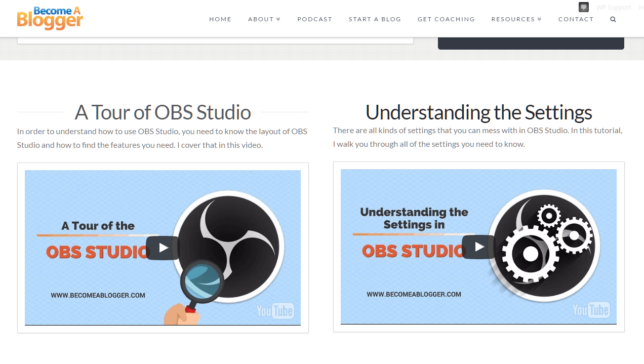Open the Get Coaching page
The image size is (644, 364).
pos(446,19)
